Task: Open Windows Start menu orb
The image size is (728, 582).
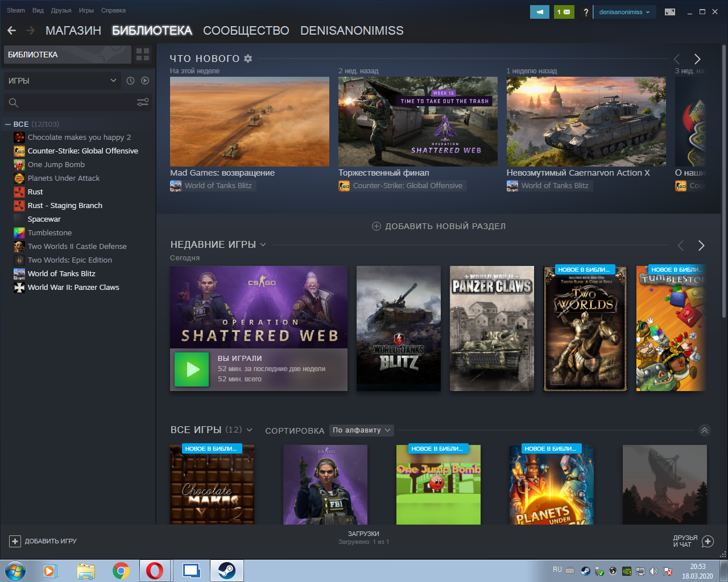Action: [x=15, y=571]
